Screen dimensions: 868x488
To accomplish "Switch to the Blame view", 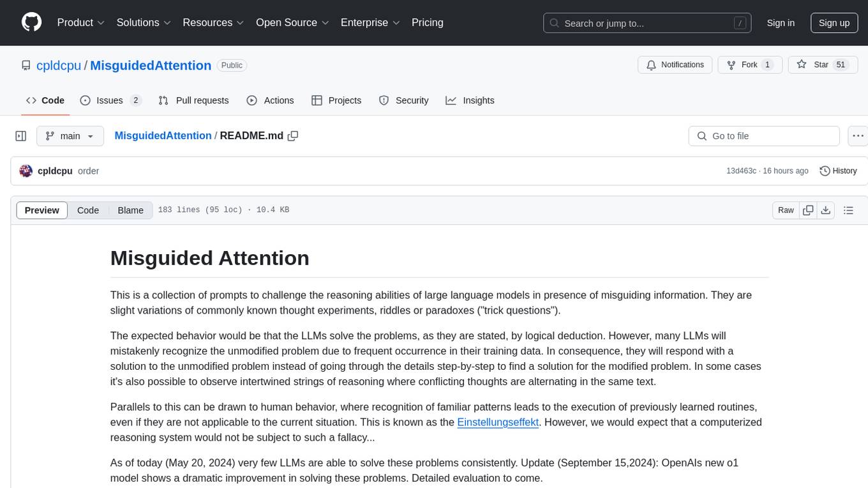I will pyautogui.click(x=130, y=210).
